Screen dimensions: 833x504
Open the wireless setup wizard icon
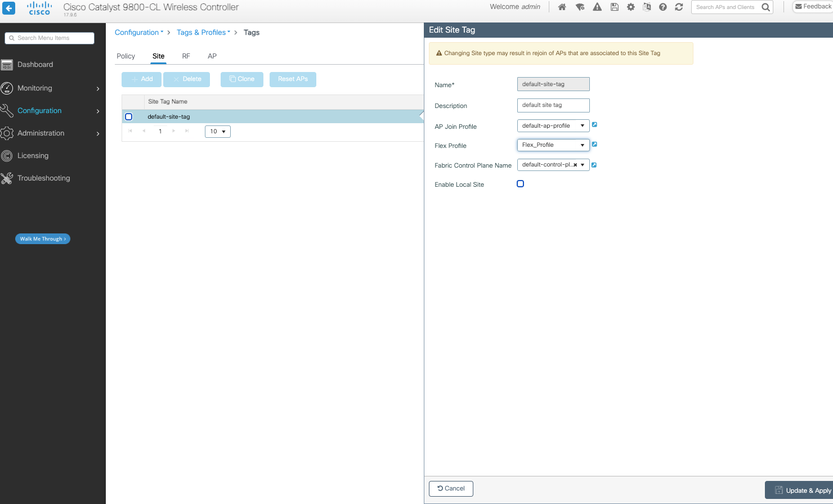click(580, 7)
